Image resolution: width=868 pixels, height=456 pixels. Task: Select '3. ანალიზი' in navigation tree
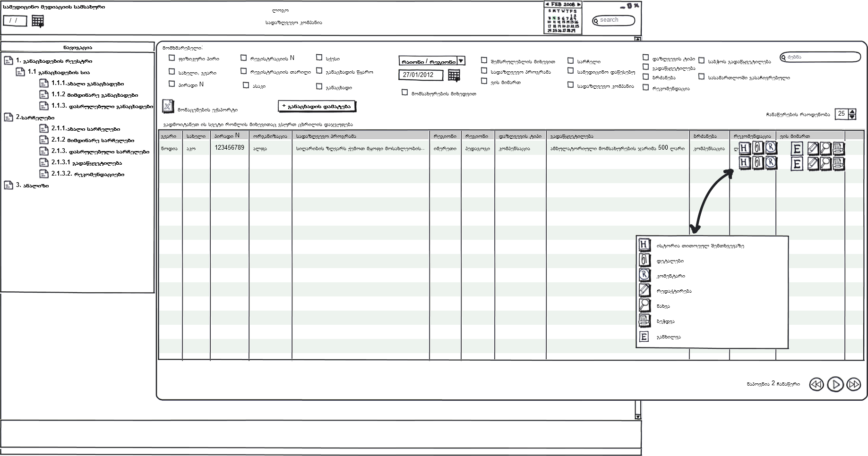(x=32, y=186)
